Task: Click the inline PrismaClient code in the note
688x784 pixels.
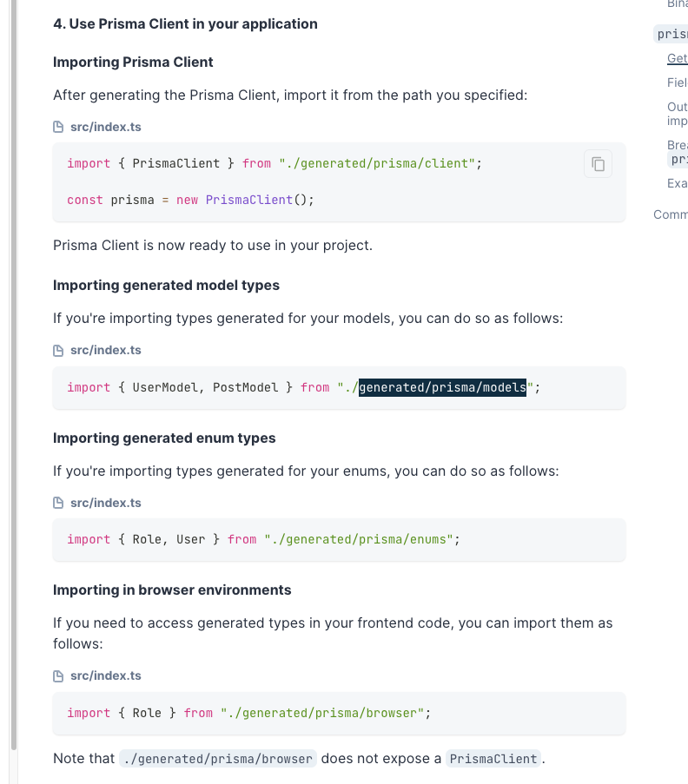Action: pyautogui.click(x=493, y=759)
